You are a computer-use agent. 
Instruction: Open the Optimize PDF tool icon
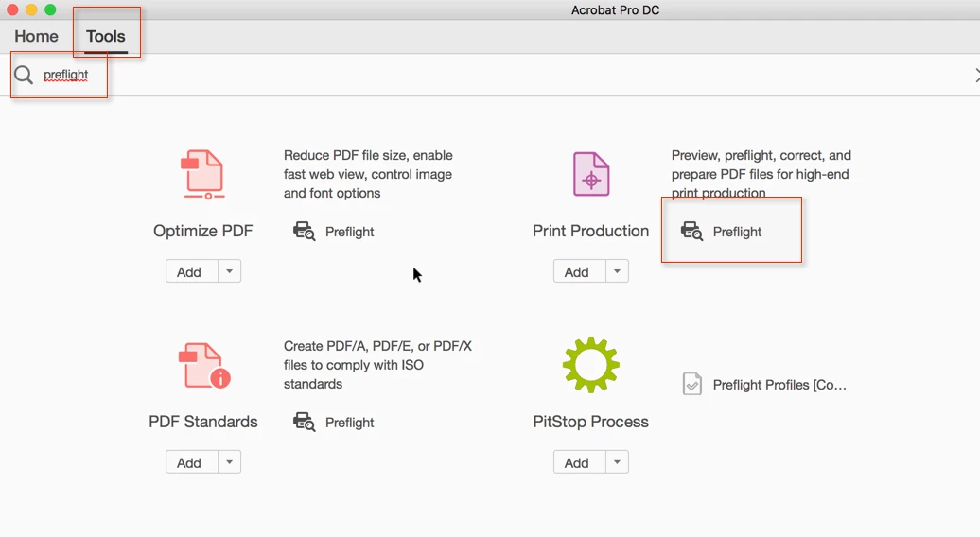202,174
